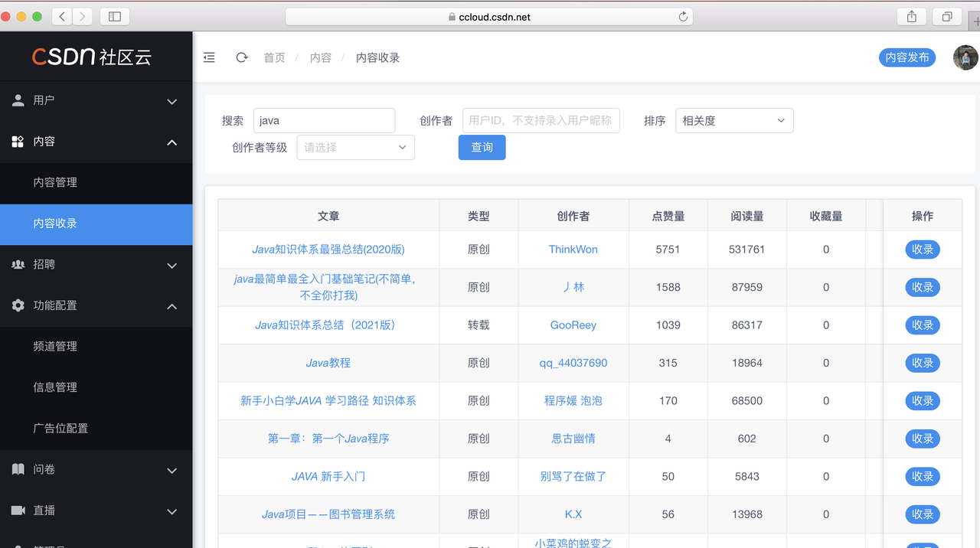The image size is (980, 548).
Task: Click the 查询 search button
Action: click(482, 148)
